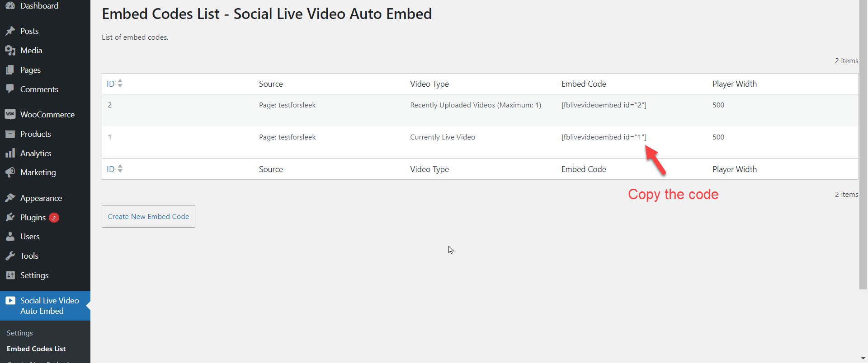Image resolution: width=868 pixels, height=363 pixels.
Task: Click the vertical page scrollbar
Action: coord(863,144)
